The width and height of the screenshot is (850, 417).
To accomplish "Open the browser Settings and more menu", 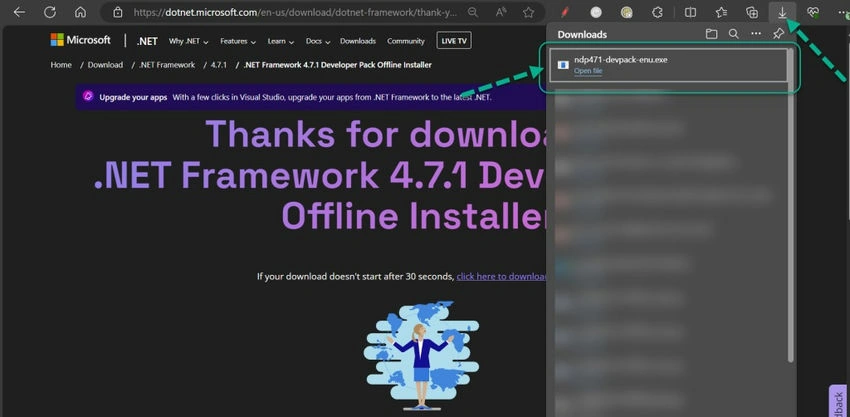I will pyautogui.click(x=843, y=12).
